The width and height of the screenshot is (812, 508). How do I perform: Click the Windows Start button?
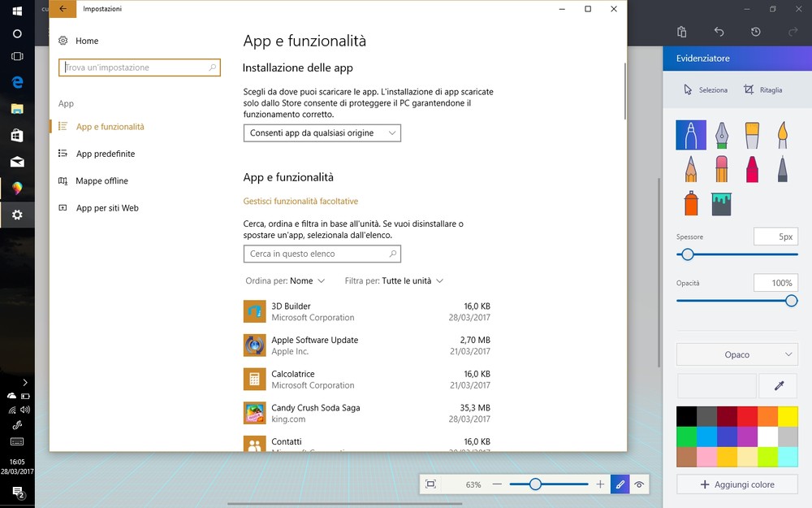tap(17, 11)
